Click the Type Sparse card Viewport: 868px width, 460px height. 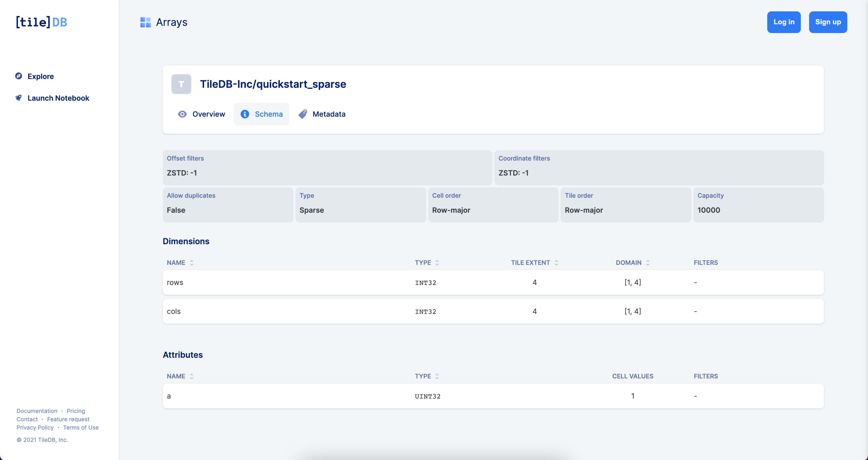361,205
